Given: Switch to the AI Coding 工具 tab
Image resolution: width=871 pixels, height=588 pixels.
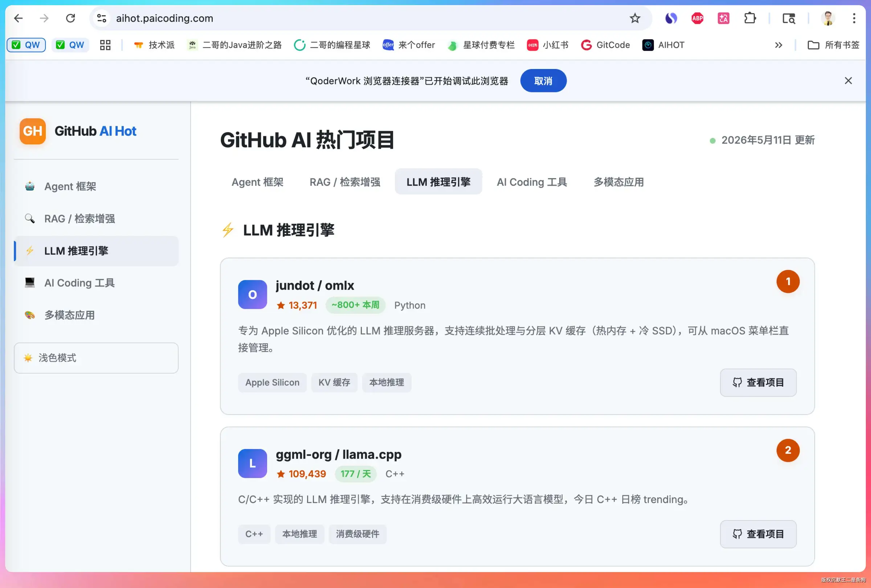Looking at the screenshot, I should 532,182.
